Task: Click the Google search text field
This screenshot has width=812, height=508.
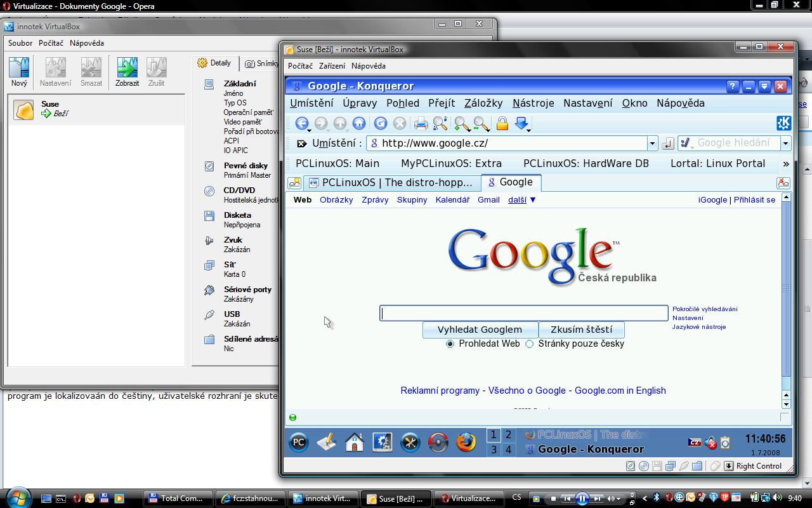Action: click(x=524, y=313)
